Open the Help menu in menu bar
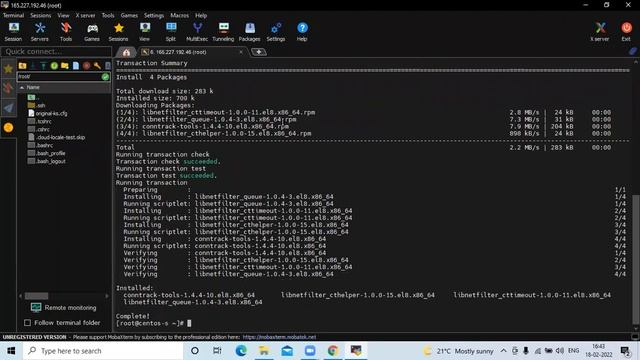640x360 pixels. (x=201, y=16)
